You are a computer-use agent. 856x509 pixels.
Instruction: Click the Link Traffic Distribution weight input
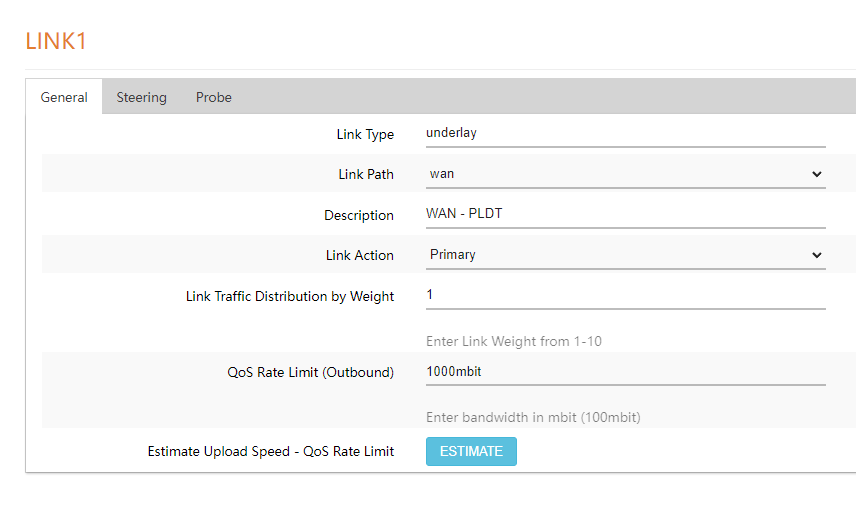click(x=625, y=295)
